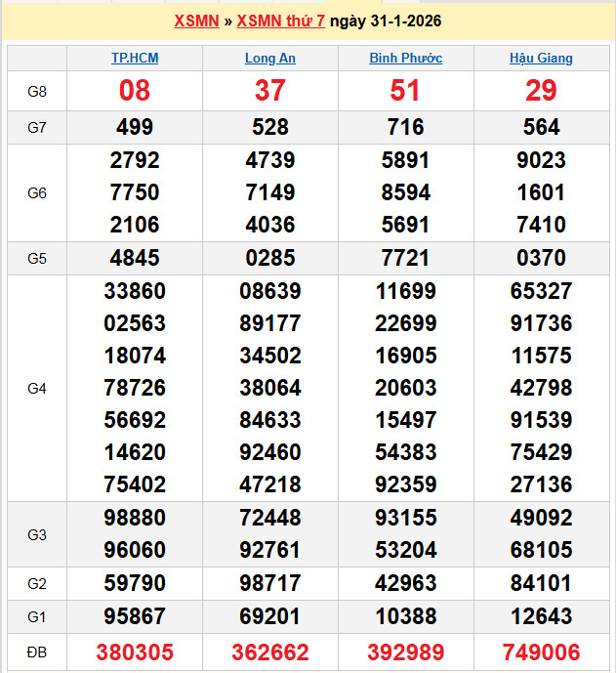Open the Long An province link
616x673 pixels.
tap(270, 59)
